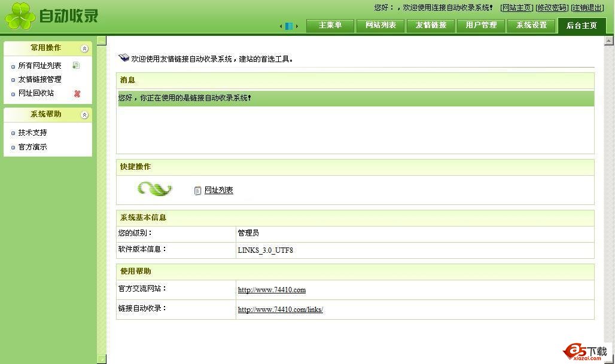Click 技术支持 under 系统帮助
The width and height of the screenshot is (615, 364).
point(32,133)
